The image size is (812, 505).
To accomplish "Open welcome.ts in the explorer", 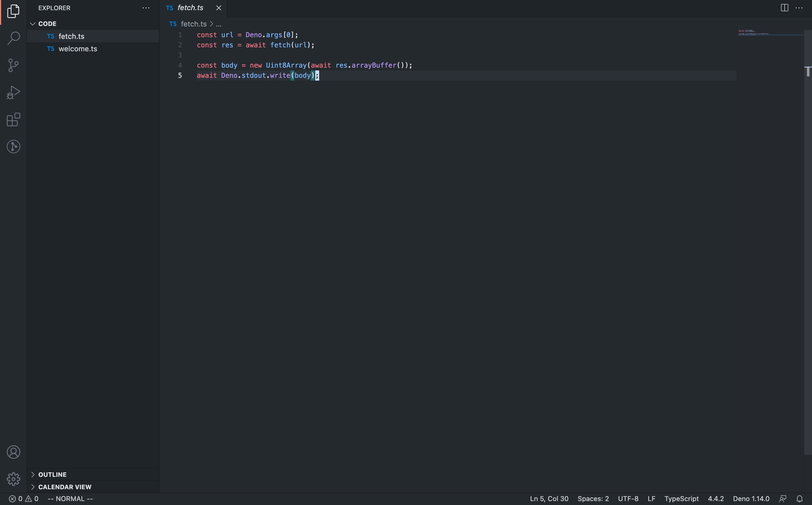I will 78,49.
